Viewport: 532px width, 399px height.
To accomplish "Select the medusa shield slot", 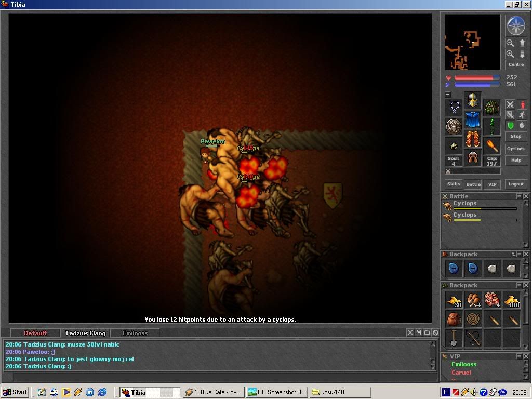I will pyautogui.click(x=454, y=127).
